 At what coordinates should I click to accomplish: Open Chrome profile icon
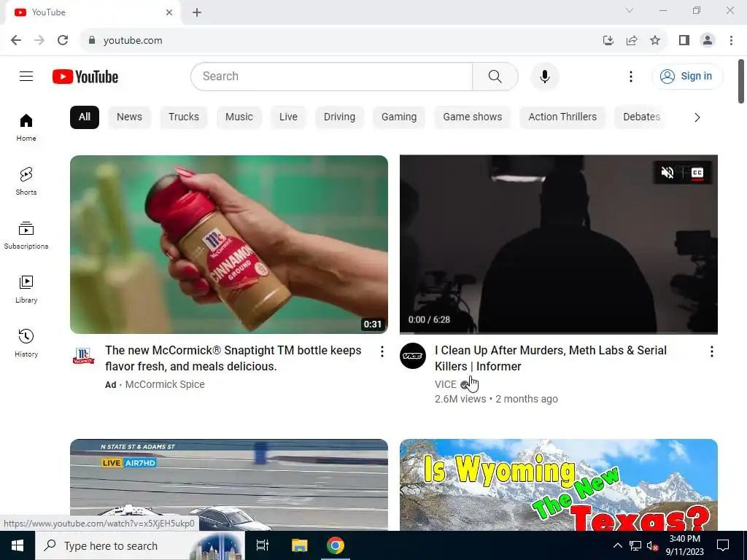pyautogui.click(x=708, y=40)
